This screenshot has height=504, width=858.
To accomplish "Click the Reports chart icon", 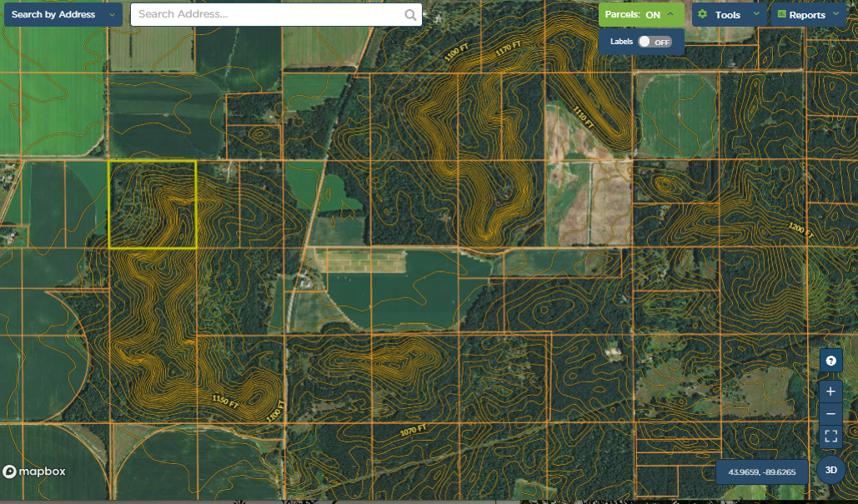I will pyautogui.click(x=781, y=15).
